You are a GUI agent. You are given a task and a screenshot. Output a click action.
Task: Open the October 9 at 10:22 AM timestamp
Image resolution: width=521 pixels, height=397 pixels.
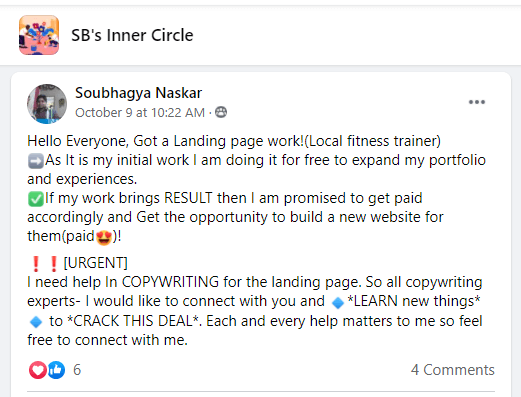[x=140, y=113]
